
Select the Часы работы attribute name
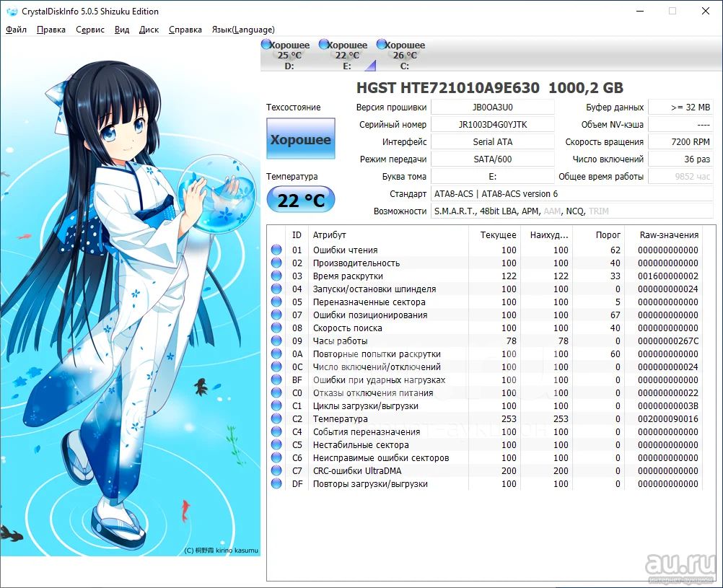(341, 341)
